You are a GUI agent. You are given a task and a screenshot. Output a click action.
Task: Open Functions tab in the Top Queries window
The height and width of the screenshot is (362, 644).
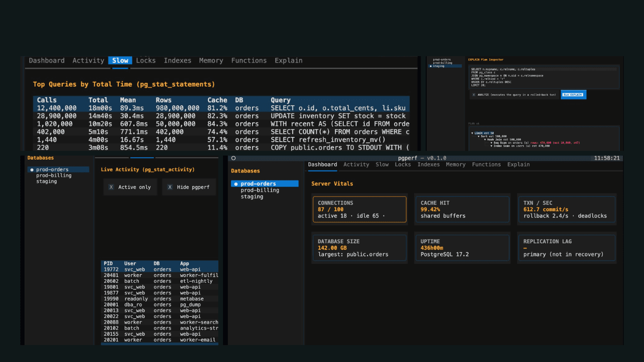coord(249,60)
